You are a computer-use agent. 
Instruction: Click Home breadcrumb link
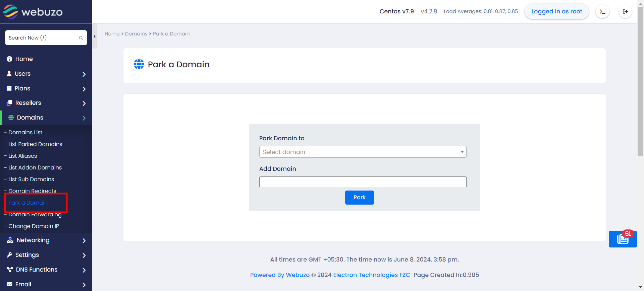click(112, 34)
